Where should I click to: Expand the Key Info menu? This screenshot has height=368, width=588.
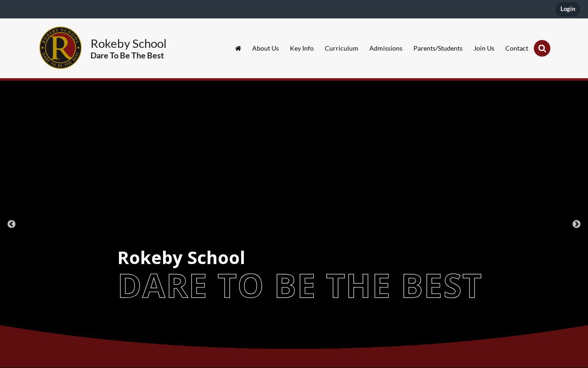pyautogui.click(x=302, y=48)
